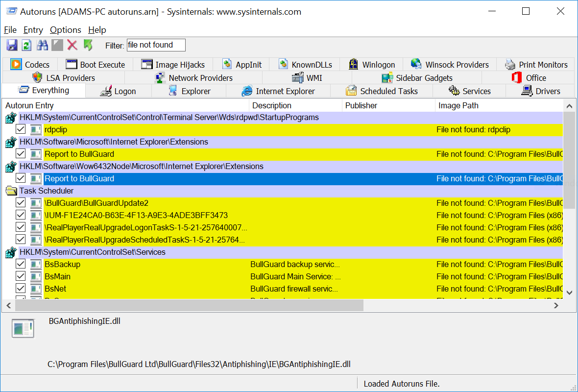578x392 pixels.
Task: Click the Refresh toolbar icon
Action: (x=26, y=45)
